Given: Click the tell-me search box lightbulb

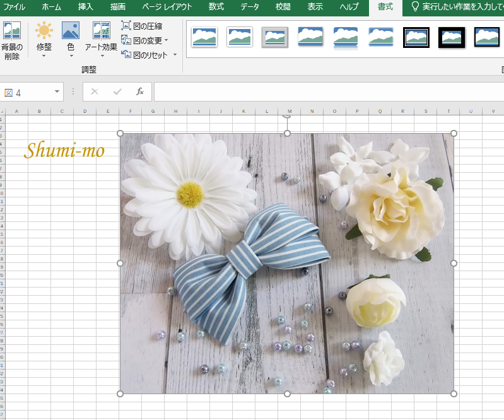Looking at the screenshot, I should pos(415,6).
